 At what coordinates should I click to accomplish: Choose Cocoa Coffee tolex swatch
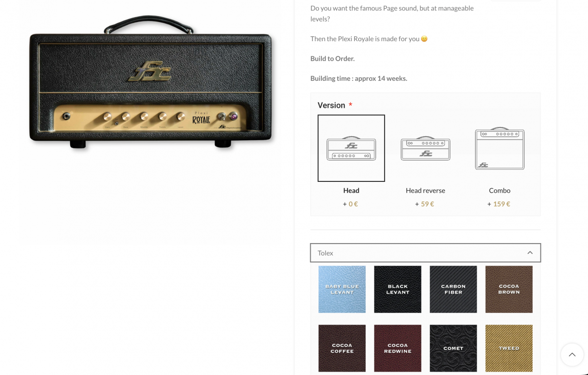[342, 348]
